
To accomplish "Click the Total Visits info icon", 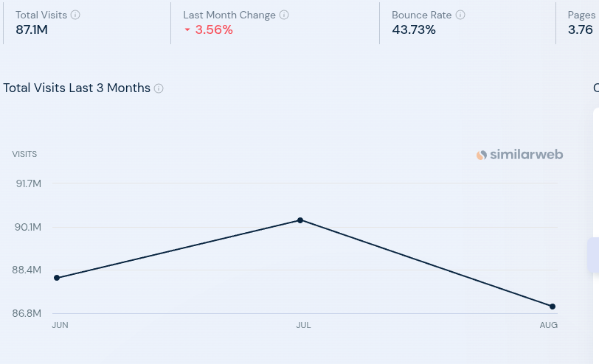I will (75, 15).
